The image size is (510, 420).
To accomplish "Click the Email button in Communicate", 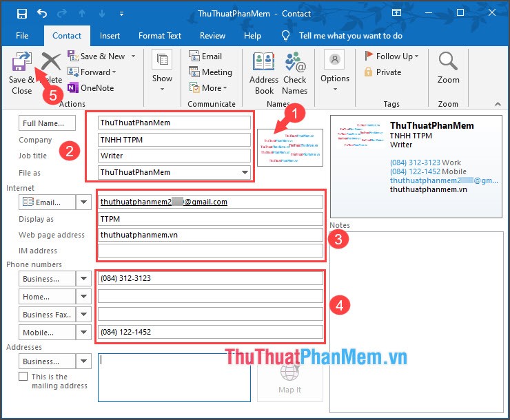I will click(205, 56).
